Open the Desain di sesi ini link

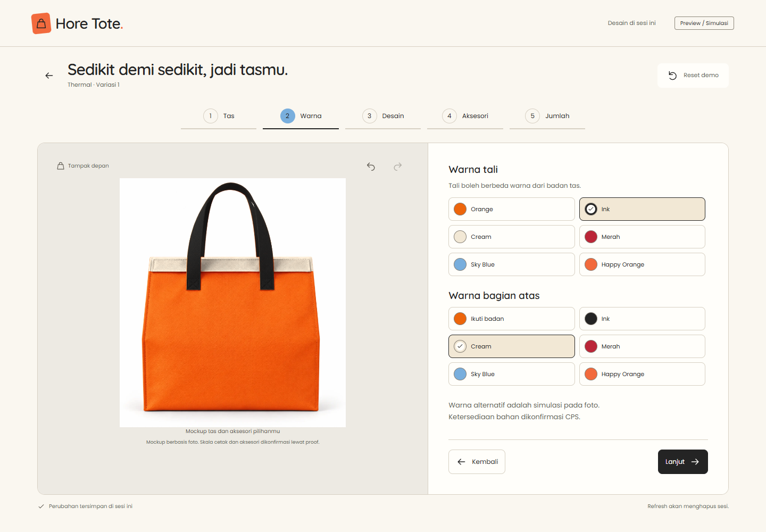632,23
